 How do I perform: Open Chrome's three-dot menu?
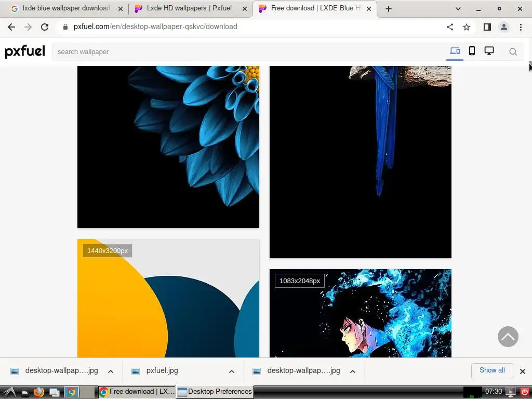[x=521, y=27]
